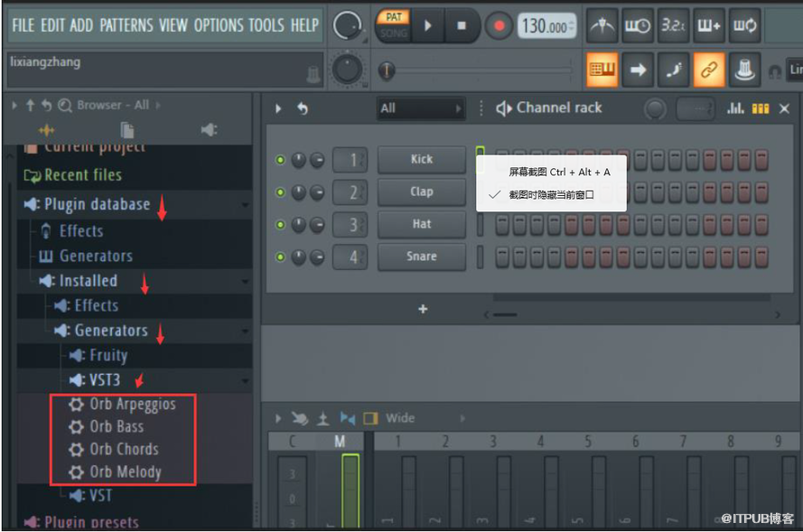This screenshot has width=803, height=532.
Task: Open the channel filter All dropdown
Action: pyautogui.click(x=420, y=108)
